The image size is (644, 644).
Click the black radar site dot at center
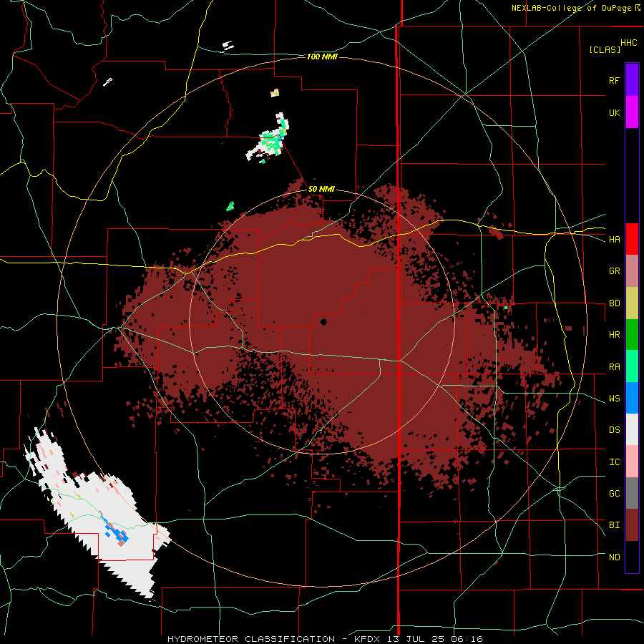click(x=323, y=322)
